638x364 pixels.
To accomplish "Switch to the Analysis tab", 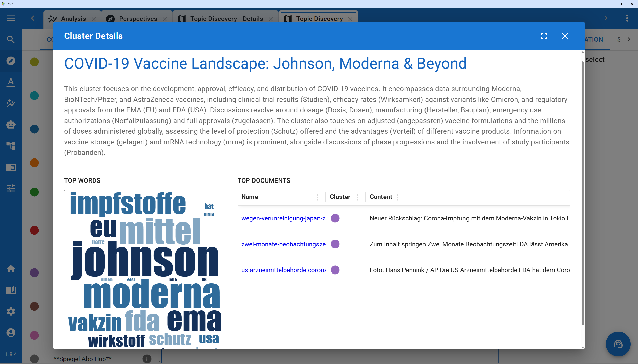I will point(73,19).
